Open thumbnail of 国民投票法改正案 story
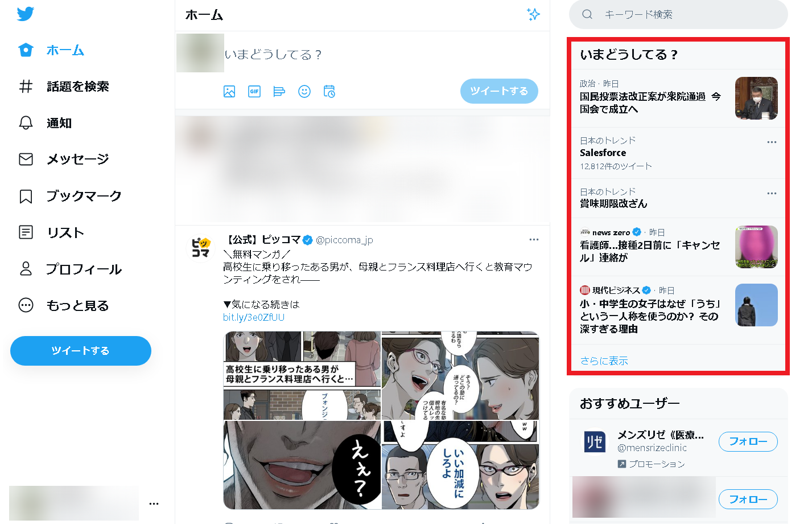812x524 pixels. click(756, 98)
